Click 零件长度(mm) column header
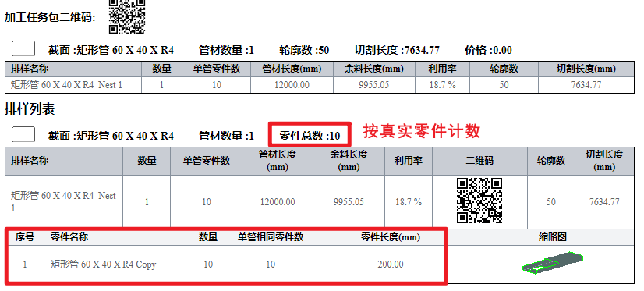This screenshot has width=644, height=291. click(x=391, y=237)
